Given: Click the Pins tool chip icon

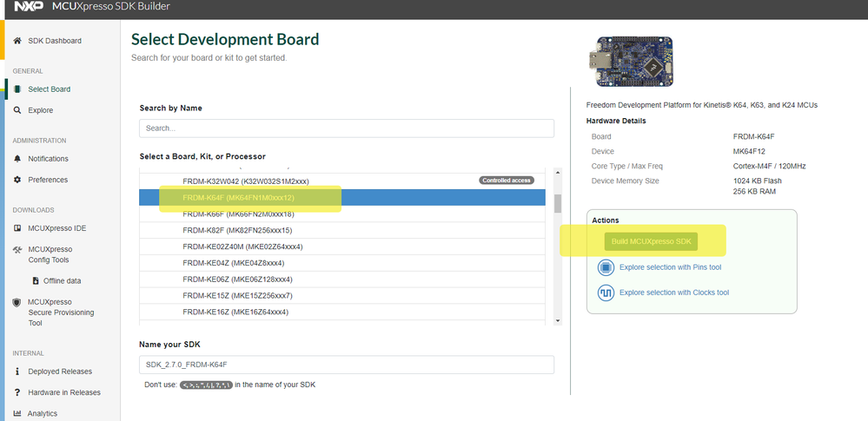Looking at the screenshot, I should pyautogui.click(x=606, y=267).
